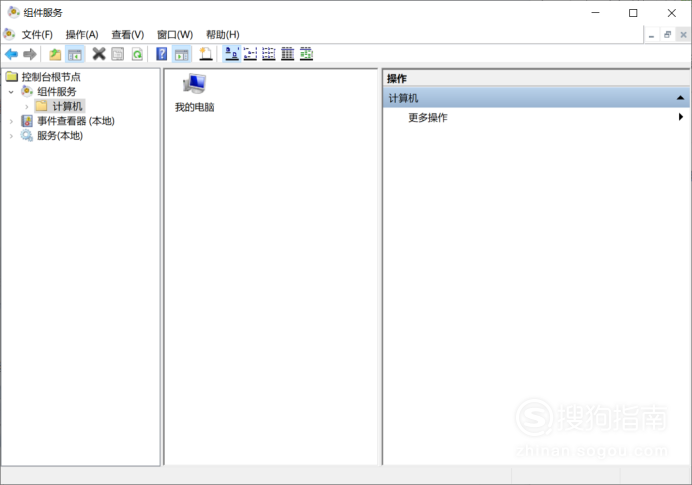Switch to status view icon
Viewport: 692px width, 485px height.
click(x=306, y=54)
